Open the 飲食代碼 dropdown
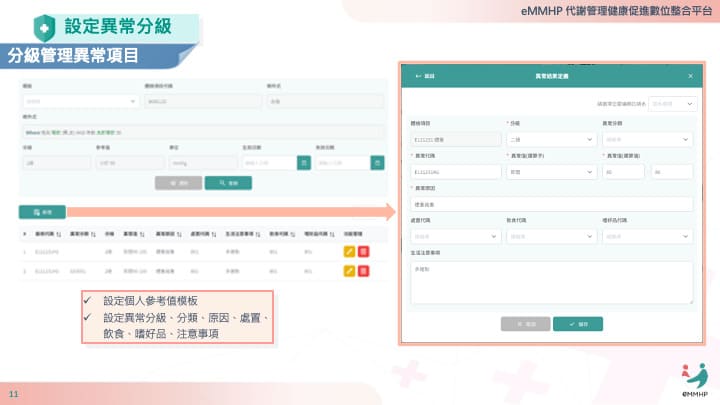The height and width of the screenshot is (405, 720). [551, 237]
